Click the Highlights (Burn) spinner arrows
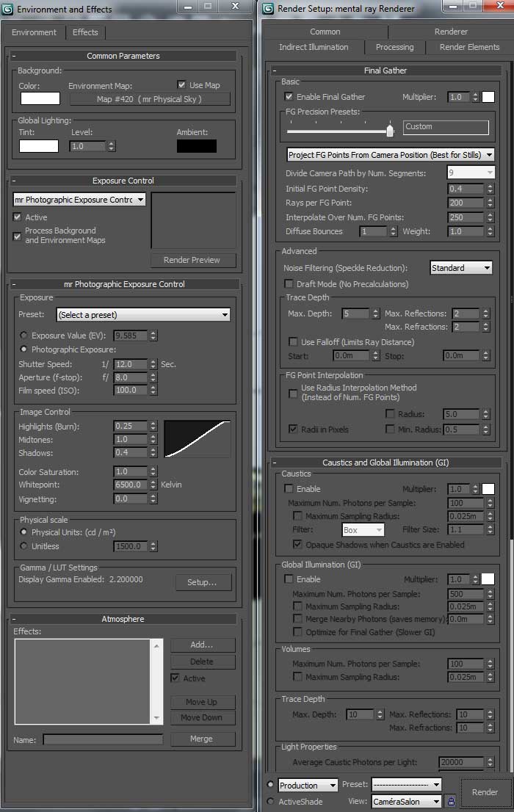The image size is (514, 812). tap(153, 427)
